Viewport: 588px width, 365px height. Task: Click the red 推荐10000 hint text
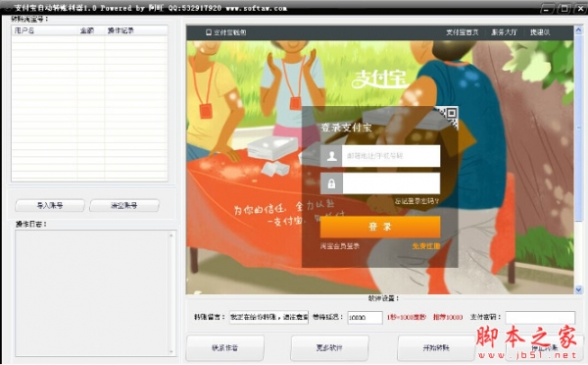[x=448, y=317]
